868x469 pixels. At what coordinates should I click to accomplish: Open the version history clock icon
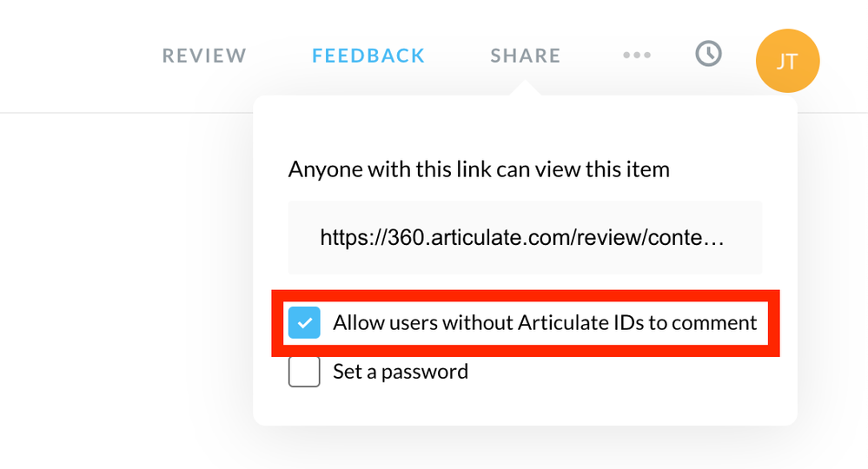[708, 55]
